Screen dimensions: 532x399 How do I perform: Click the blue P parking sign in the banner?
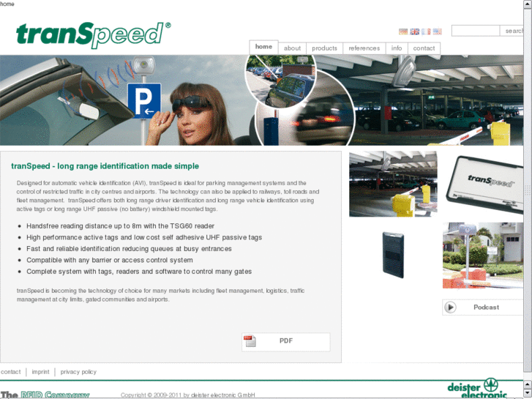pos(144,100)
